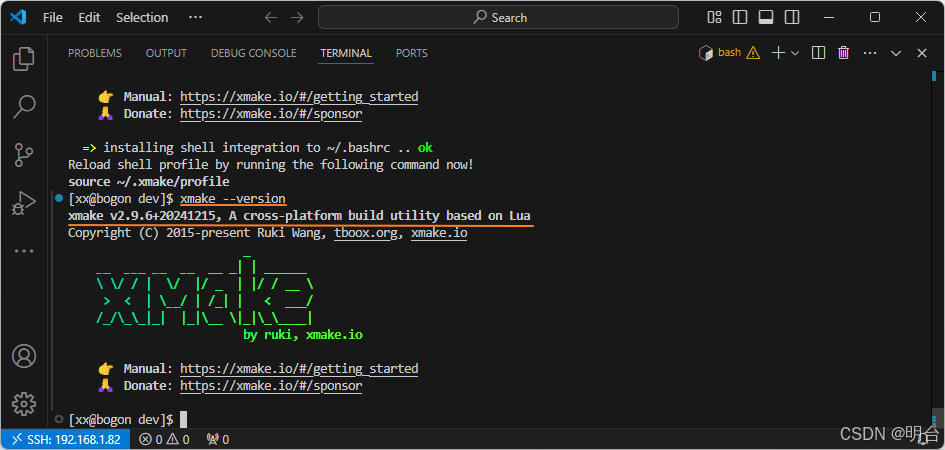Image resolution: width=945 pixels, height=450 pixels.
Task: Open terminal panel more actions menu
Action: (x=869, y=53)
